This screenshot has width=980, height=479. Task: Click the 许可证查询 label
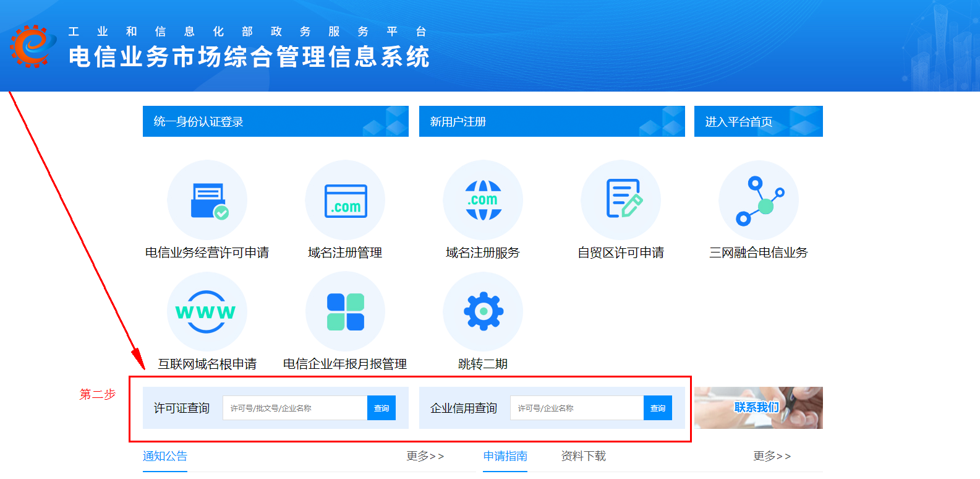pos(182,408)
